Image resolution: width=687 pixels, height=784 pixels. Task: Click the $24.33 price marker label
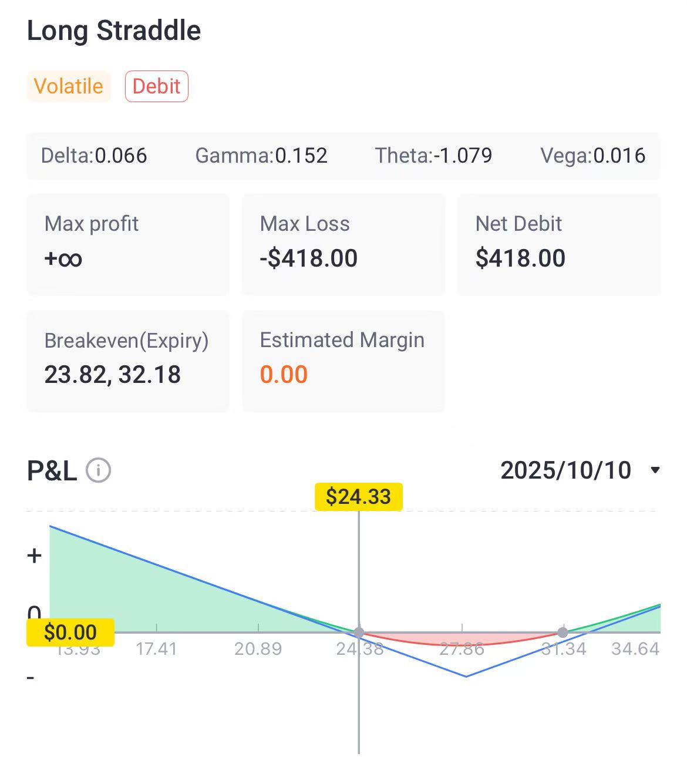(x=359, y=497)
